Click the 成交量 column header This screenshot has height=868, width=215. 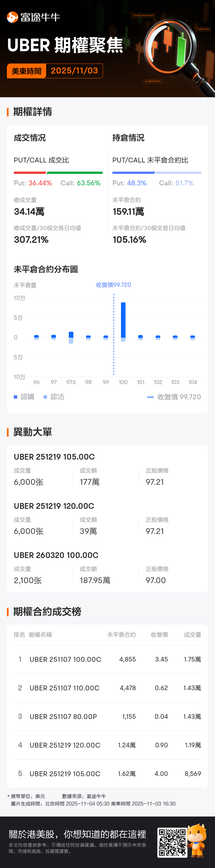(x=192, y=635)
